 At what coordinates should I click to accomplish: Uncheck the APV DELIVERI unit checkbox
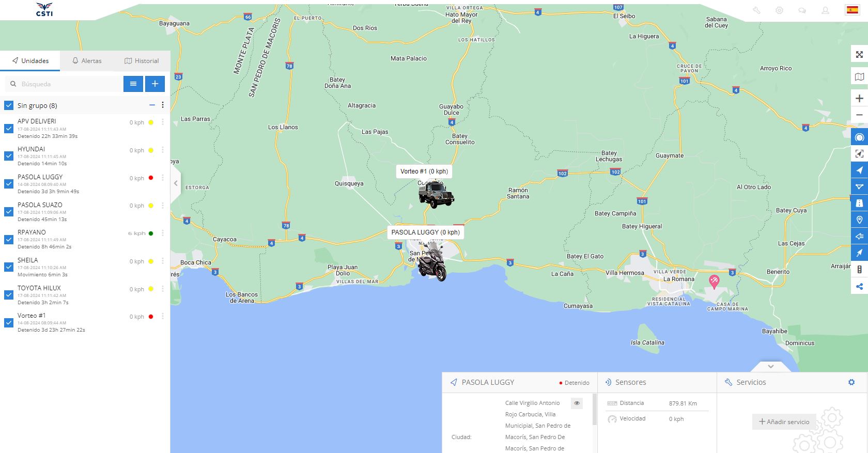9,129
